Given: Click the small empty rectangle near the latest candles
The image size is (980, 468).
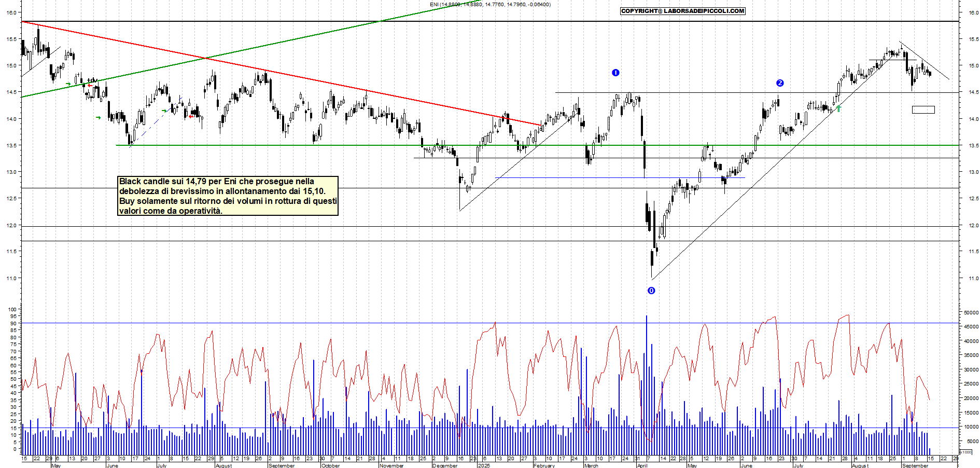Looking at the screenshot, I should point(923,109).
